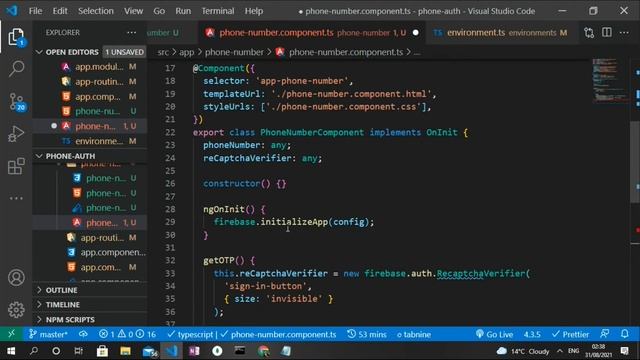Open the Terminal menu

218,11
